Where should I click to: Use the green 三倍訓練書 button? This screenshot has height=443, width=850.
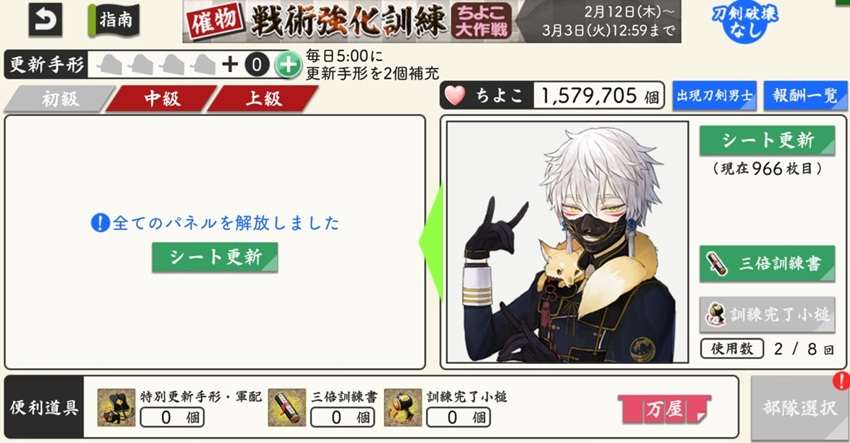pos(767,264)
